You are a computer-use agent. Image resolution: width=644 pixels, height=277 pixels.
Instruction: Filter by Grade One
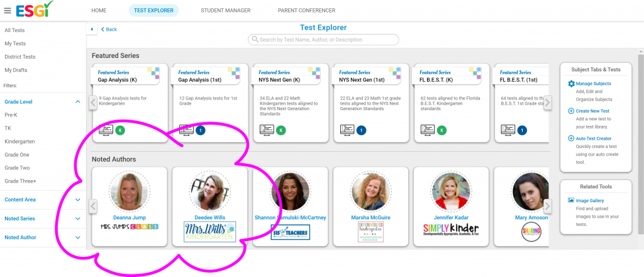tap(17, 154)
